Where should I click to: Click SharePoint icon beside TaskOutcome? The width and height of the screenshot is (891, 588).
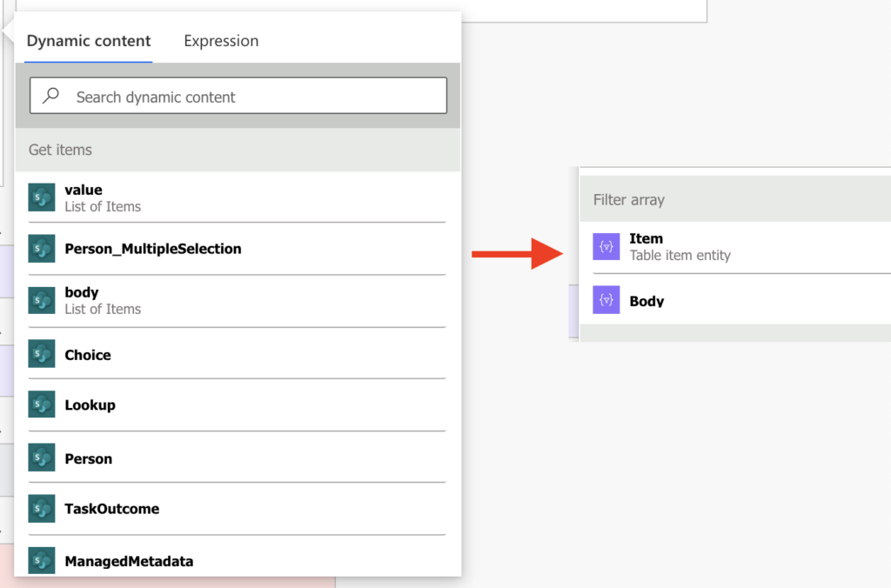point(42,508)
